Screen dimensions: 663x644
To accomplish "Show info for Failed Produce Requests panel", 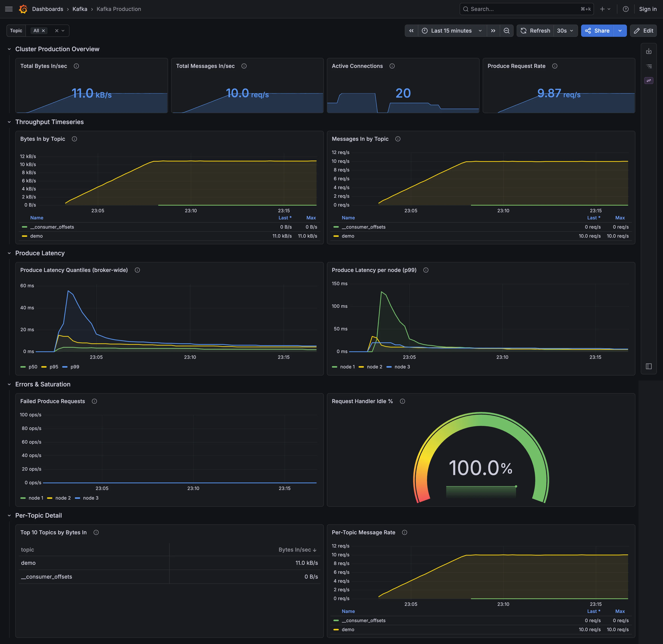I will point(94,401).
